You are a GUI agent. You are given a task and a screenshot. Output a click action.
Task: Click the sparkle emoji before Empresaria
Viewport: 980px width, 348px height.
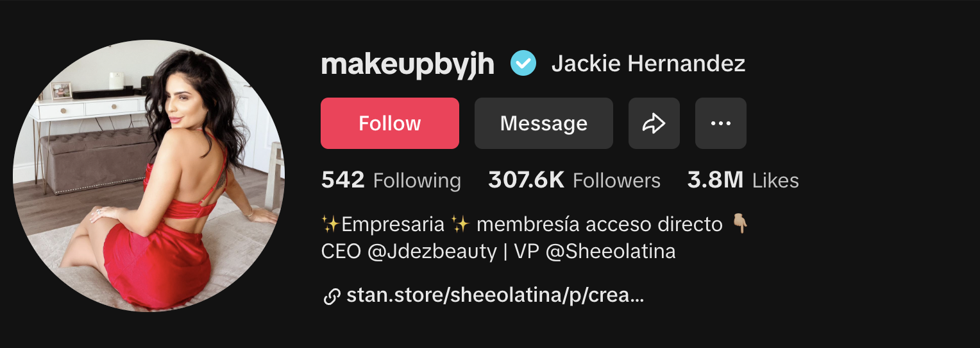pyautogui.click(x=330, y=223)
